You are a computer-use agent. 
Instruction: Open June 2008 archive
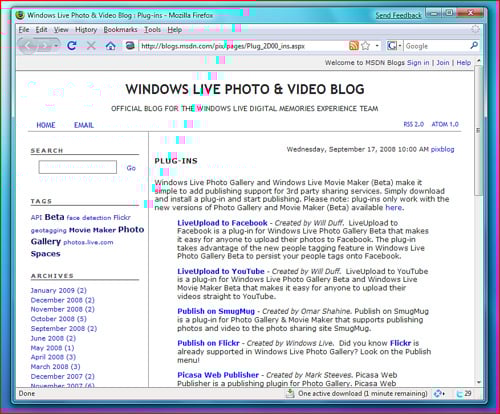coord(53,338)
